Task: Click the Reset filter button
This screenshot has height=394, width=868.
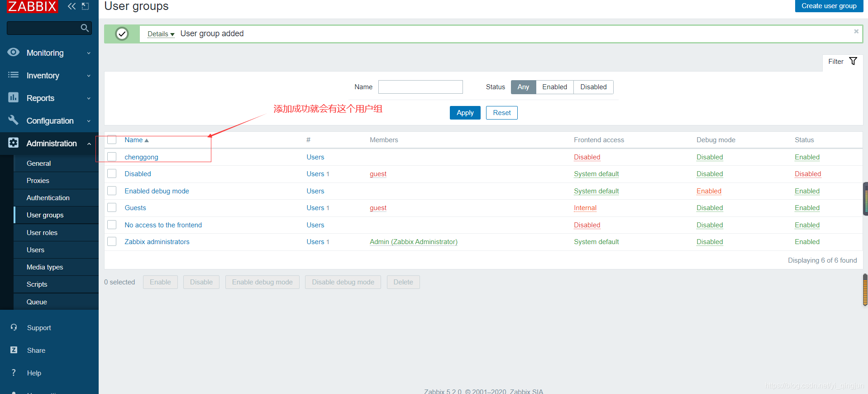Action: [x=501, y=113]
